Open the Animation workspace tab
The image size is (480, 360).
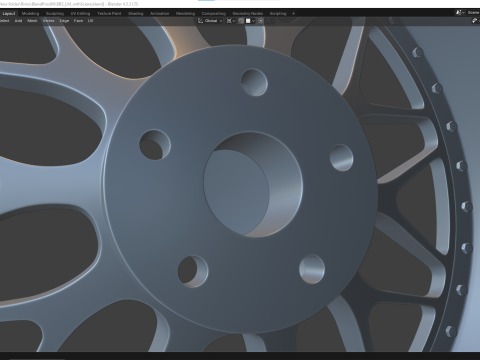point(160,13)
